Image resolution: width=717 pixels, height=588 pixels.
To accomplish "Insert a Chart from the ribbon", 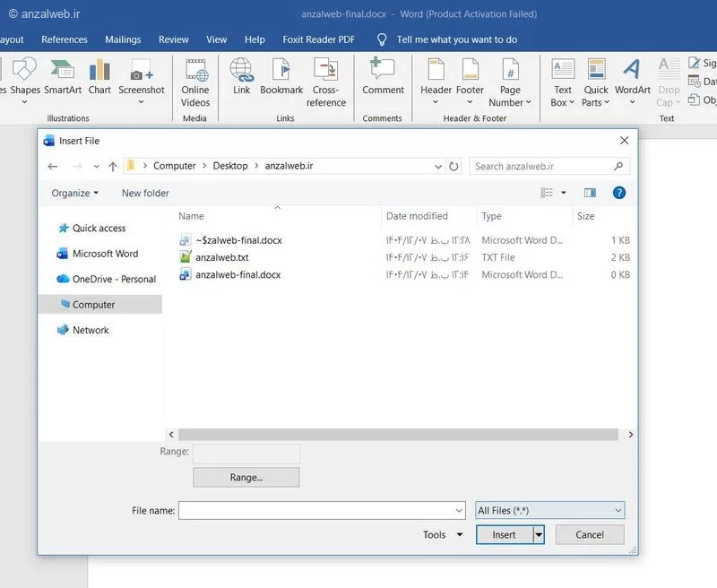I will (99, 77).
